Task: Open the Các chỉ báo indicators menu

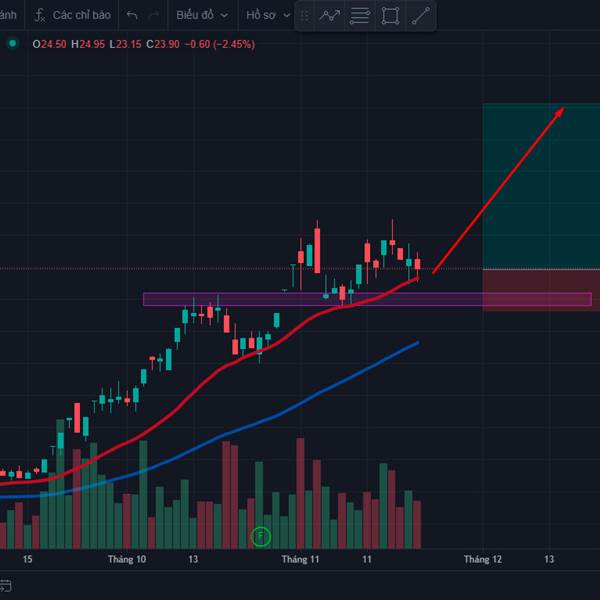Action: click(73, 15)
